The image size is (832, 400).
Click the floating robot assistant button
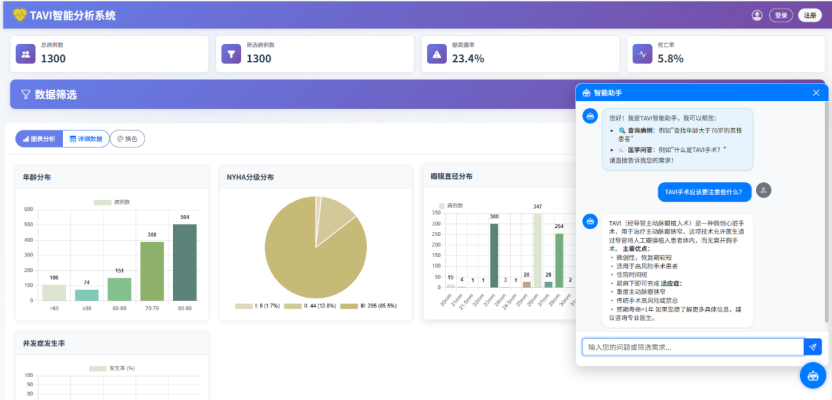click(813, 376)
